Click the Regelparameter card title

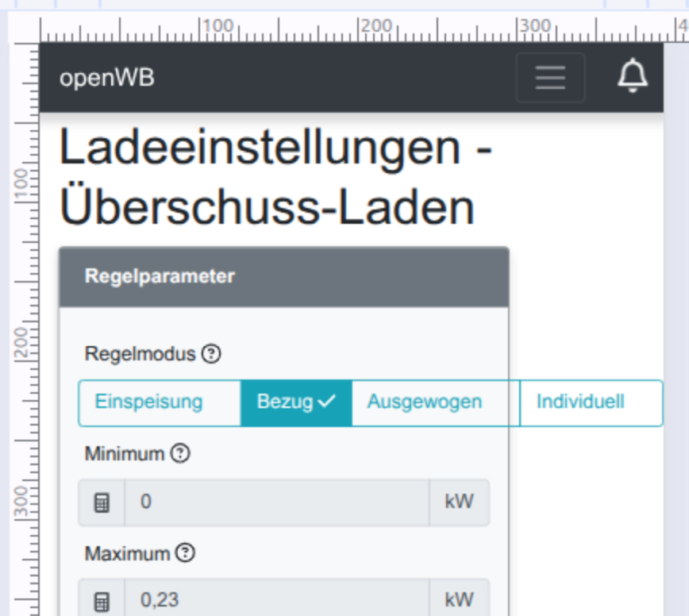coord(160,277)
